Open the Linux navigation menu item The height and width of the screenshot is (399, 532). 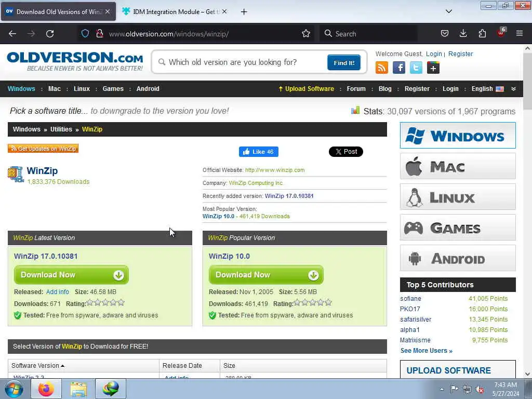[x=82, y=88]
